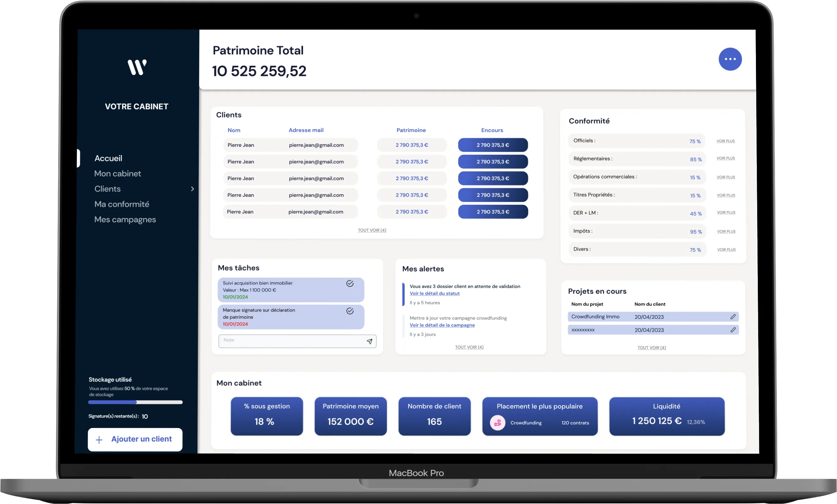Click the 'Divers' 75 % value
Image resolution: width=837 pixels, height=504 pixels.
click(695, 250)
